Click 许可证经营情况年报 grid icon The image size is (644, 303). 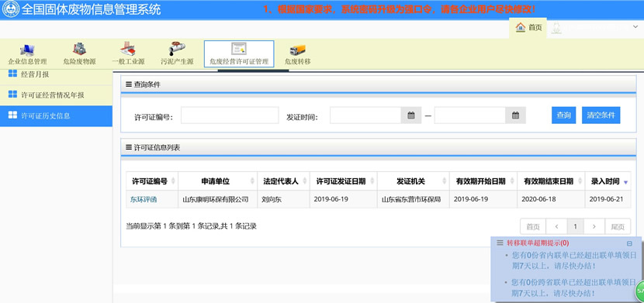pyautogui.click(x=12, y=95)
